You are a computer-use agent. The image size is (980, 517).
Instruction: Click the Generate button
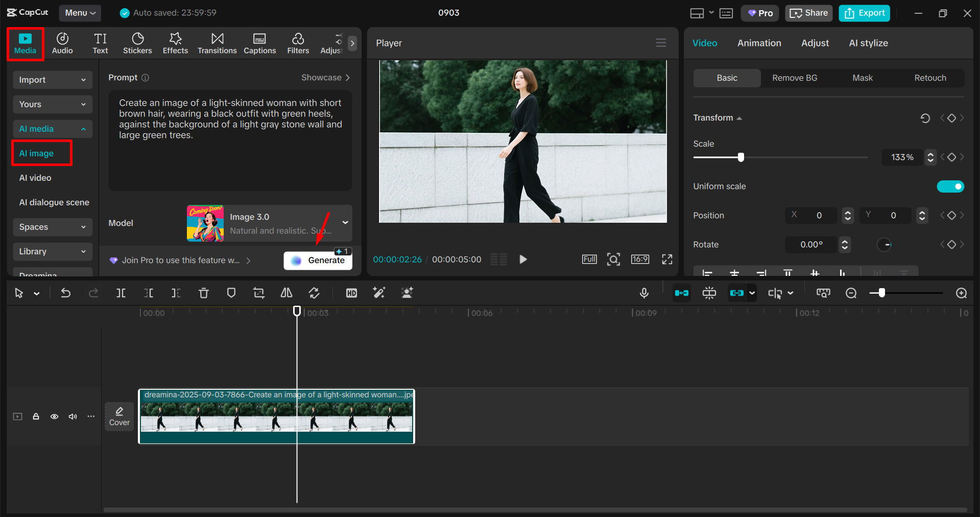pos(318,260)
